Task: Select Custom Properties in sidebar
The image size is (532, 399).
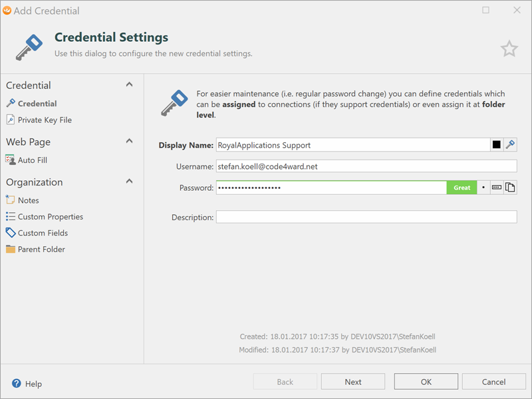Action: [x=50, y=217]
